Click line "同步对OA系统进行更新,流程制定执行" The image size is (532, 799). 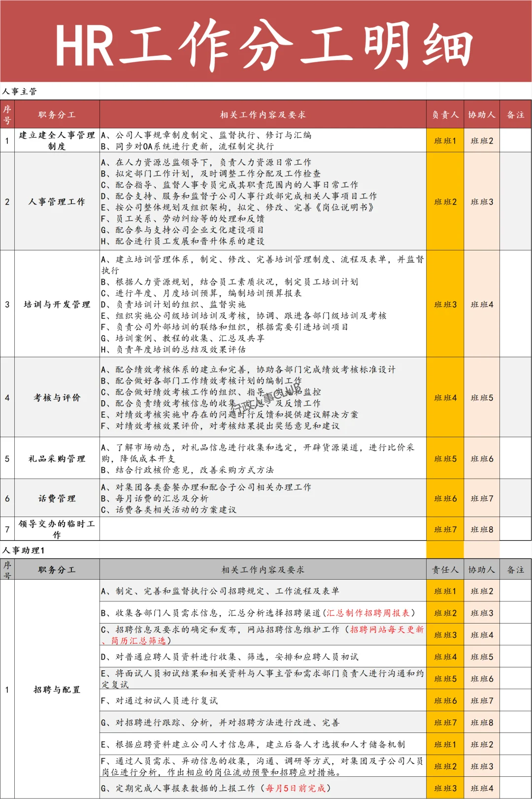point(188,146)
